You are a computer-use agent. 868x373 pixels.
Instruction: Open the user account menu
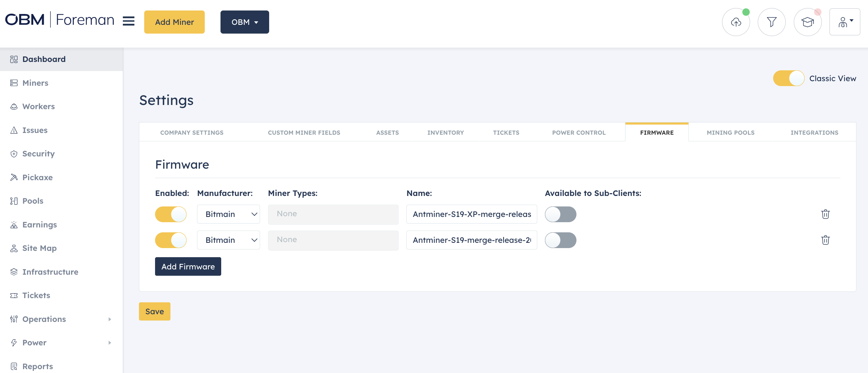point(845,22)
